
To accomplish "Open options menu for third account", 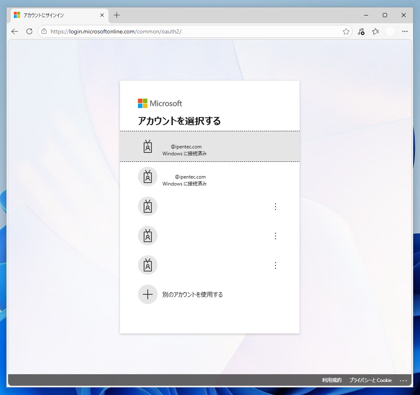I will pos(275,207).
